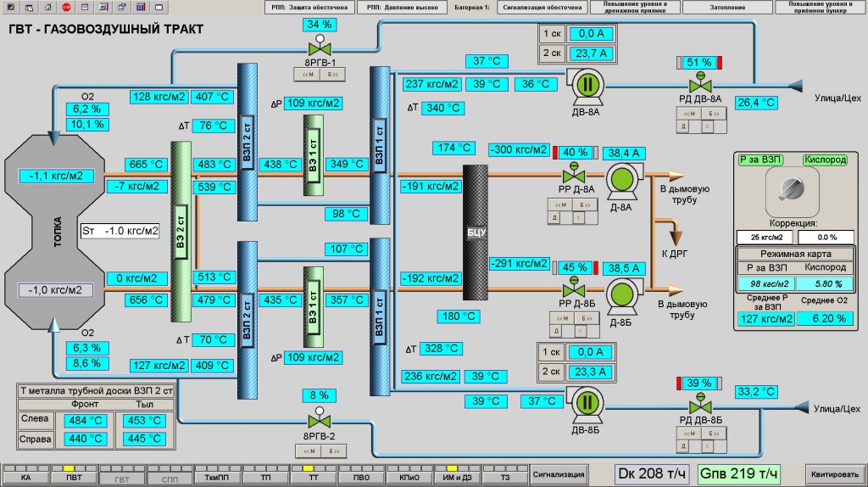Select the БЦУ cyclone unit block

pyautogui.click(x=476, y=232)
